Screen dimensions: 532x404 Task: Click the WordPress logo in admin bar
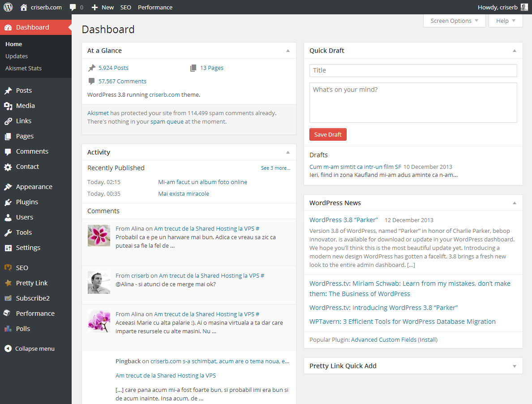[x=8, y=7]
